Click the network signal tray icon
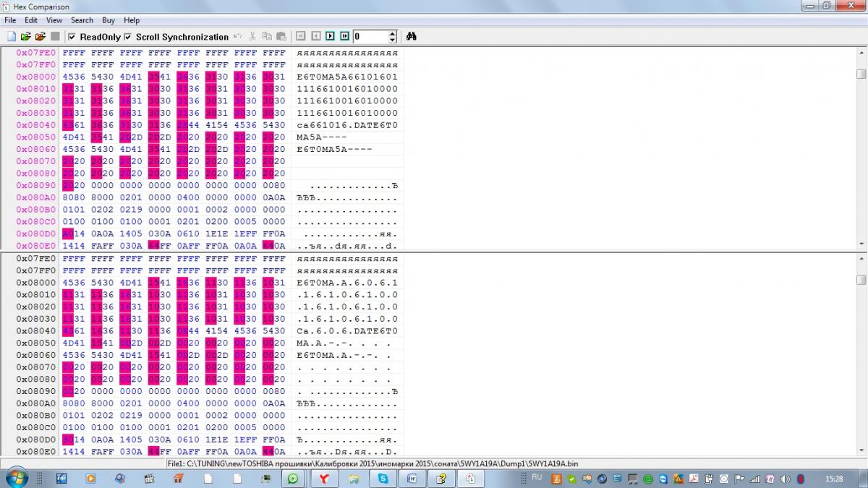 pos(755,479)
